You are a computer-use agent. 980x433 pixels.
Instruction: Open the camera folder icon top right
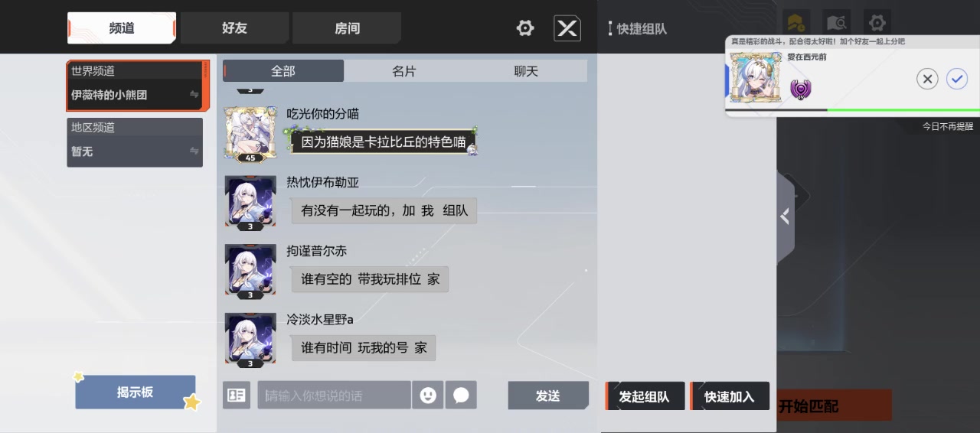click(837, 23)
